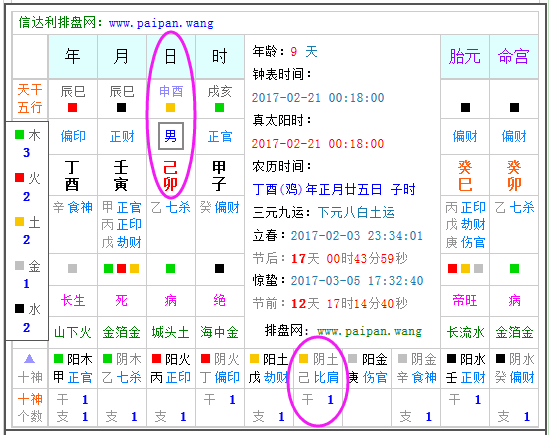Click the boxed 男 gender button

pyautogui.click(x=171, y=136)
